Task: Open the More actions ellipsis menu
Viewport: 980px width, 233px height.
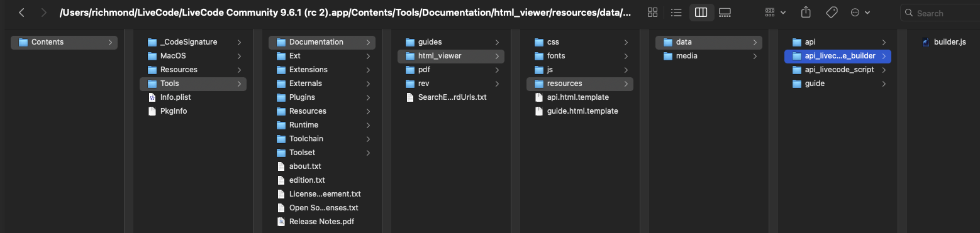Action: [x=860, y=13]
